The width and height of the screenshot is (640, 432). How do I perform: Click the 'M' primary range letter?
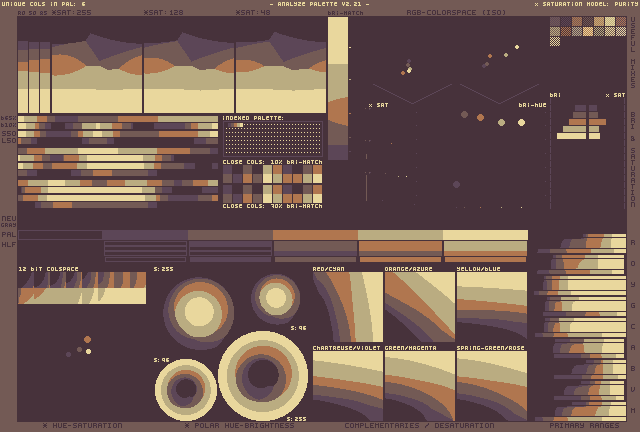click(633, 410)
